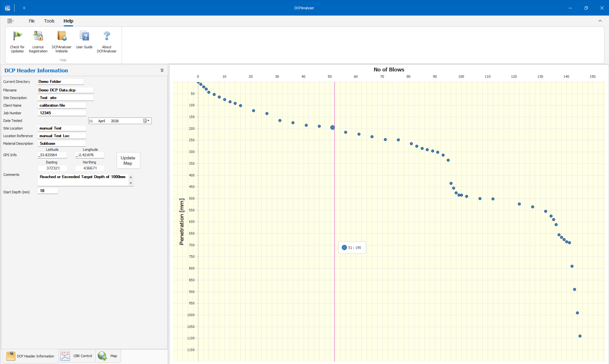Switch to DCP Header Information panel tab
The height and width of the screenshot is (364, 609).
click(x=30, y=356)
